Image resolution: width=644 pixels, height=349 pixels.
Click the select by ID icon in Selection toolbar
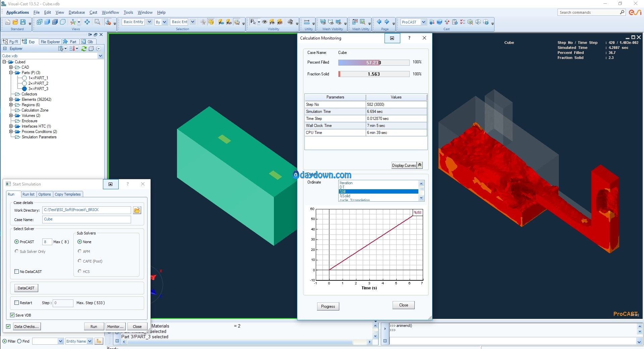click(221, 22)
